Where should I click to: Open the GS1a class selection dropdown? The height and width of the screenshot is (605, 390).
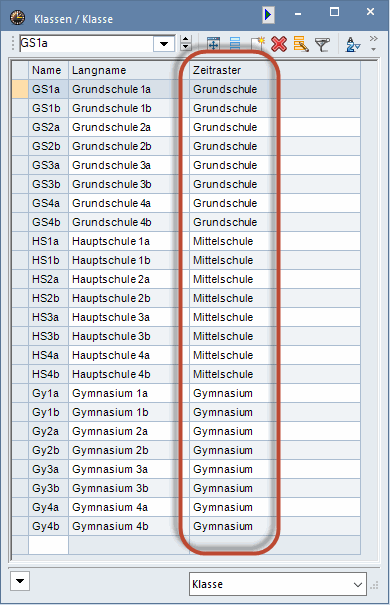[x=164, y=44]
